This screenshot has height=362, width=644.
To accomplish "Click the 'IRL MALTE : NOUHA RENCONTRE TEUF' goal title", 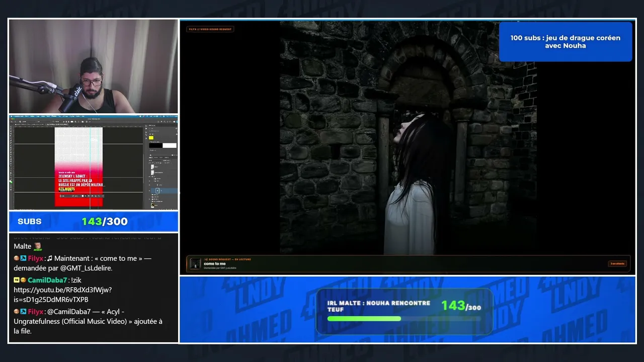I will 379,306.
